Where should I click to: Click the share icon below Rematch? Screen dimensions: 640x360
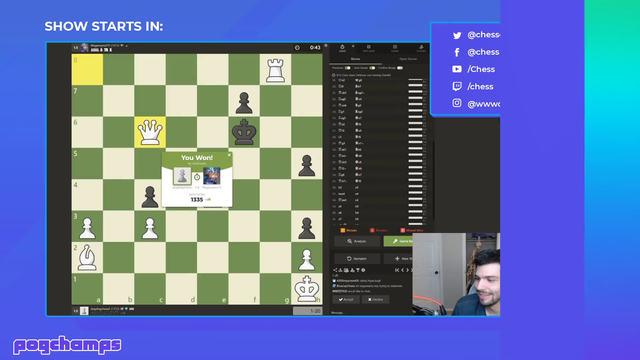335,270
